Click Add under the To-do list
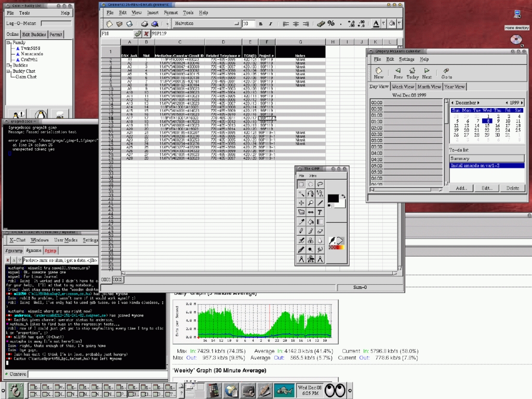Screen dimensions: 532x399 (x=461, y=188)
